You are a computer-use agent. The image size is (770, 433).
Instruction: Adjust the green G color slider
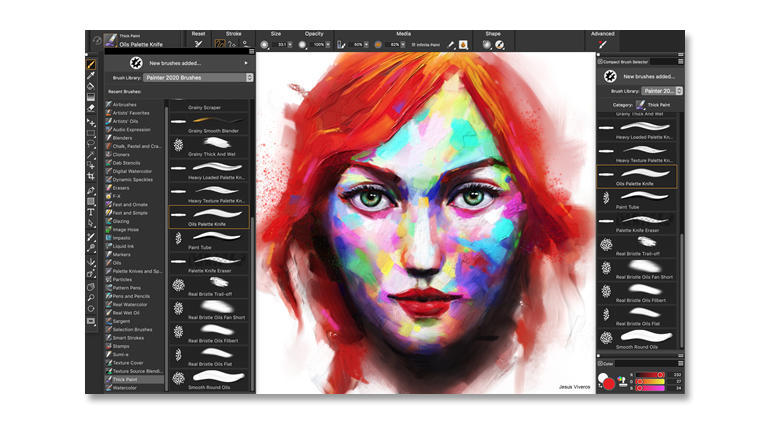[x=651, y=381]
